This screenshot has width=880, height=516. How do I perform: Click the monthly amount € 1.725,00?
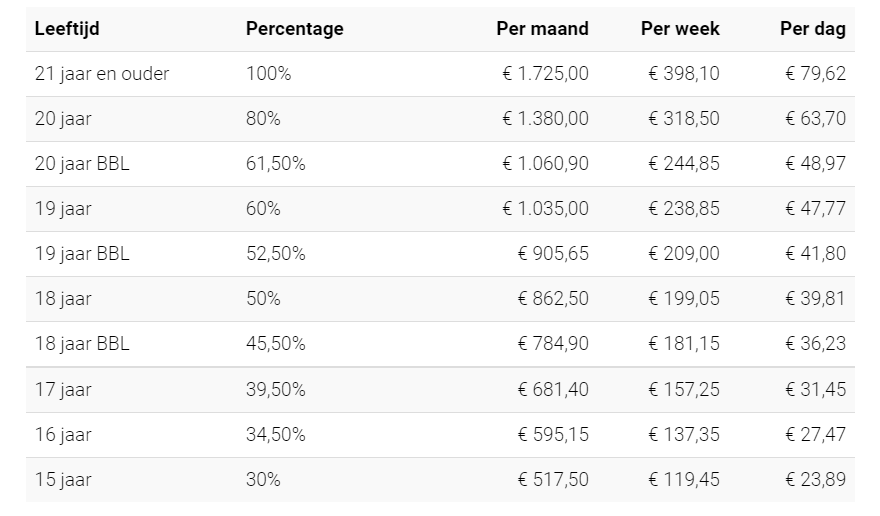[545, 74]
